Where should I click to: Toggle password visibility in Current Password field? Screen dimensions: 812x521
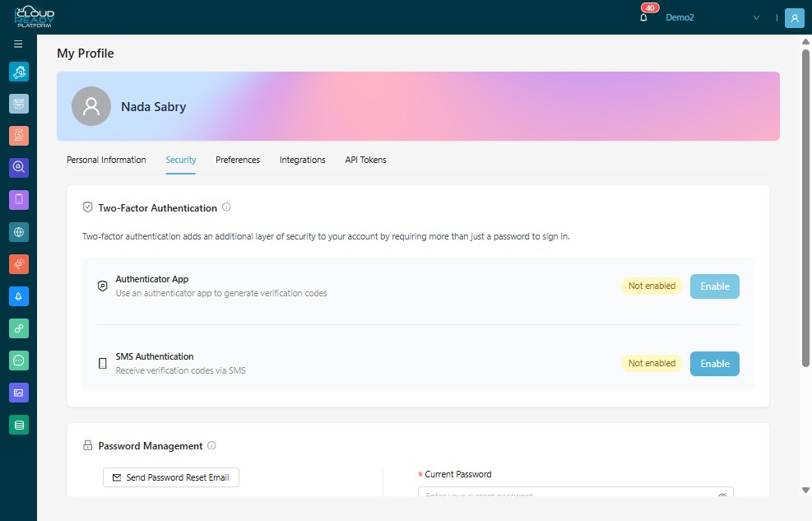click(722, 495)
